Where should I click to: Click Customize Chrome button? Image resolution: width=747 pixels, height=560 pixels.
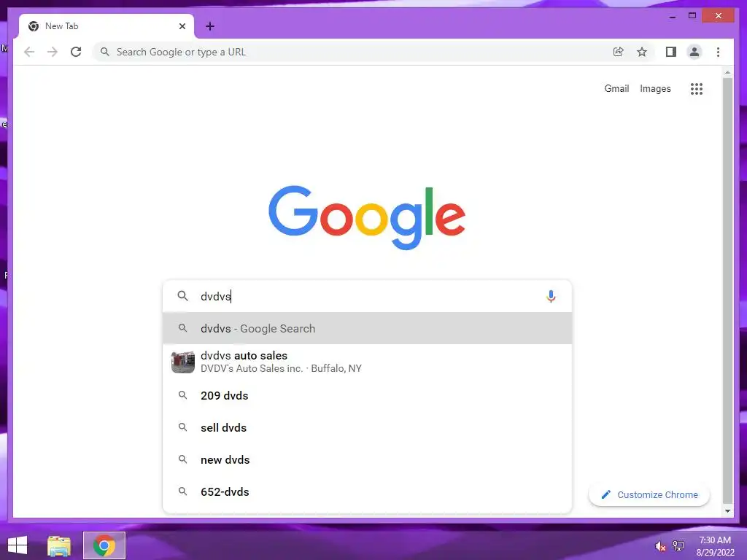[x=649, y=495]
